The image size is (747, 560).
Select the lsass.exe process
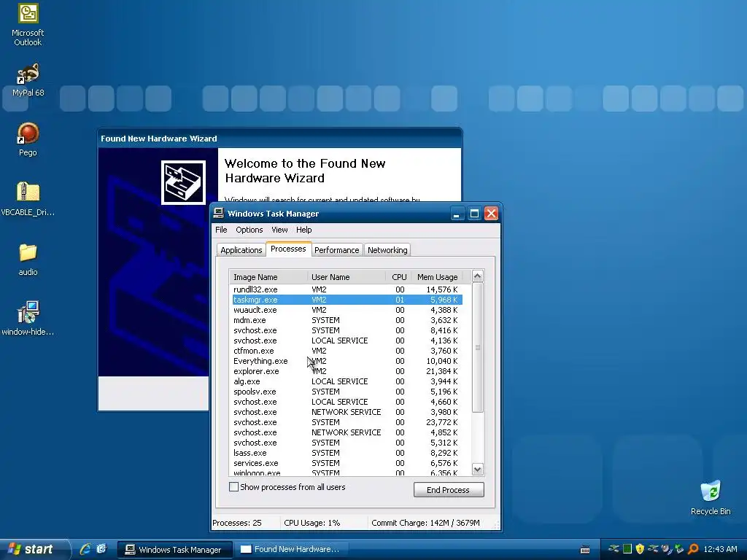(347, 453)
